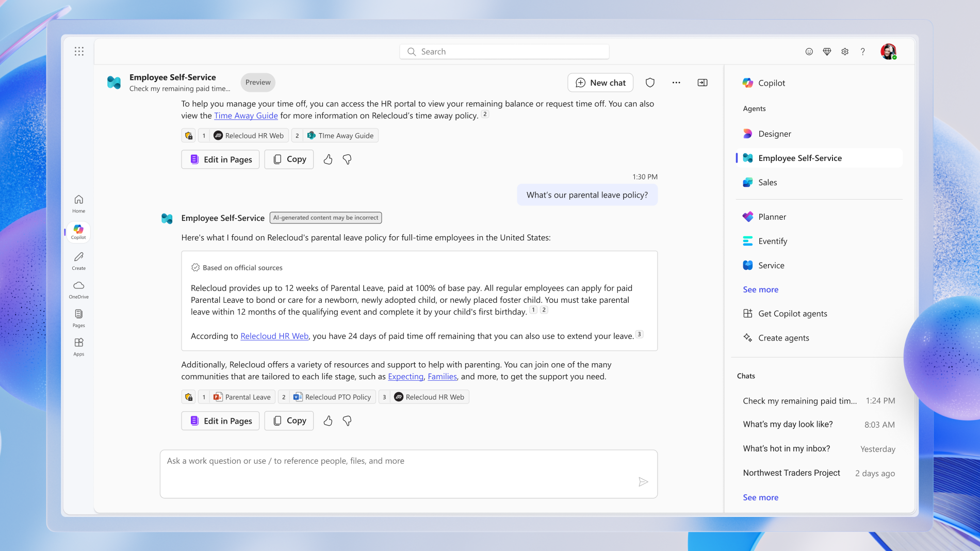Open Service agent

click(819, 265)
